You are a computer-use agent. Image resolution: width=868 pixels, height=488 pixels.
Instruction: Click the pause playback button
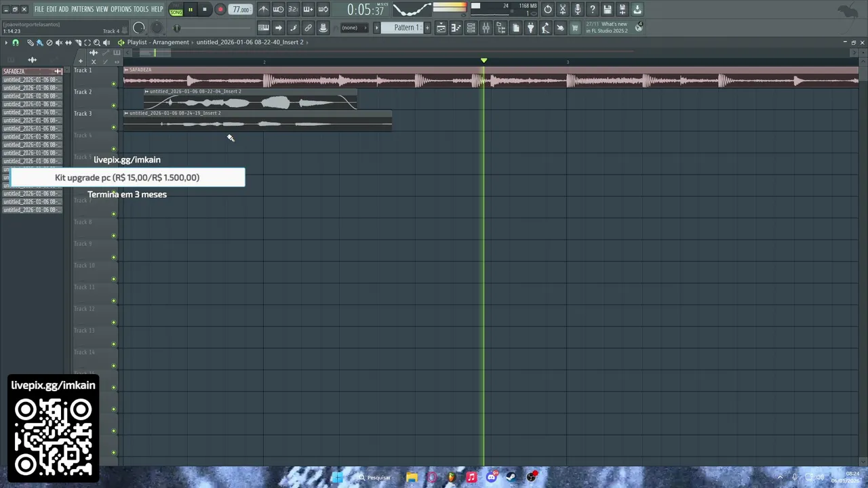tap(191, 9)
